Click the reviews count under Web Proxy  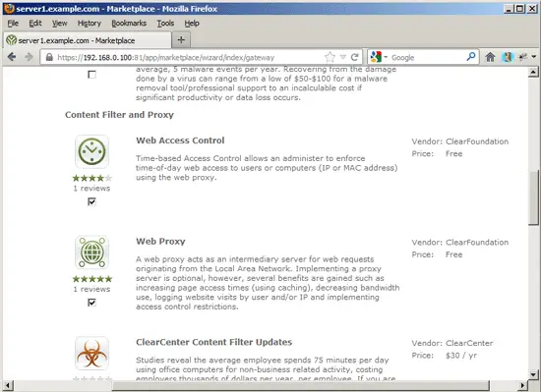coord(91,290)
